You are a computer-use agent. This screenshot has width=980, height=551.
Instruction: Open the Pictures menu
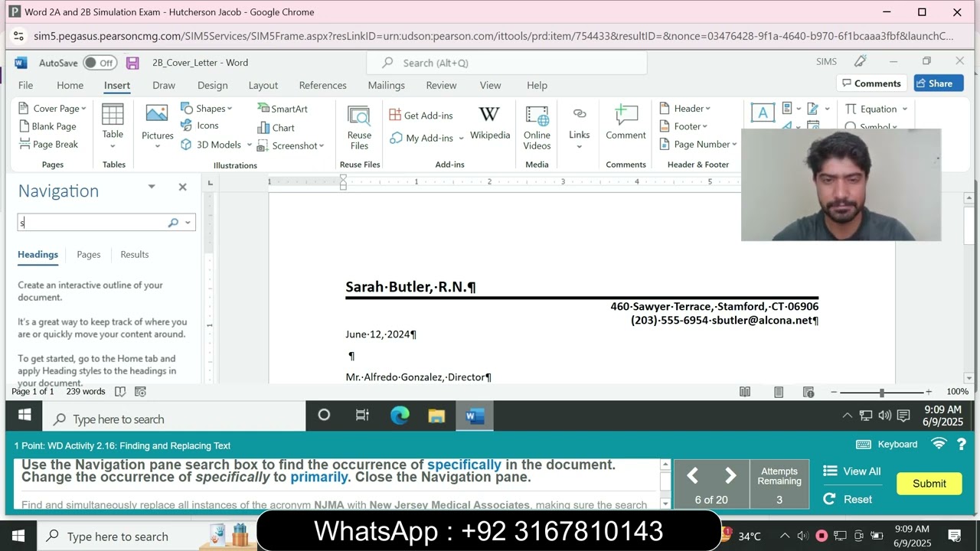pos(157,126)
